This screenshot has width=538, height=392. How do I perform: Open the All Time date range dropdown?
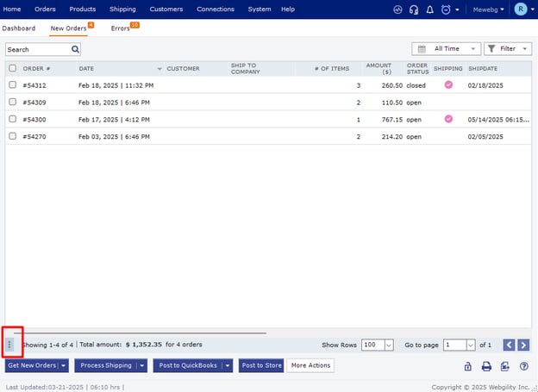click(x=445, y=49)
